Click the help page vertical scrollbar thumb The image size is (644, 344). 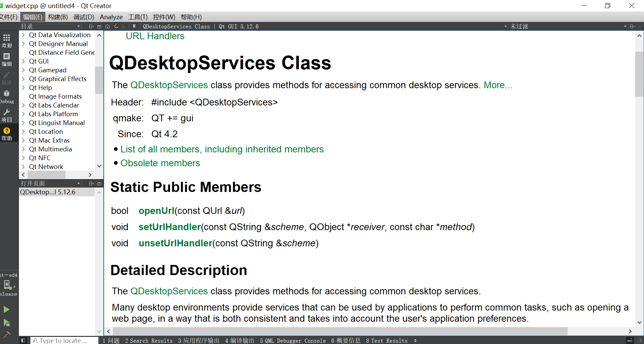pos(639,74)
